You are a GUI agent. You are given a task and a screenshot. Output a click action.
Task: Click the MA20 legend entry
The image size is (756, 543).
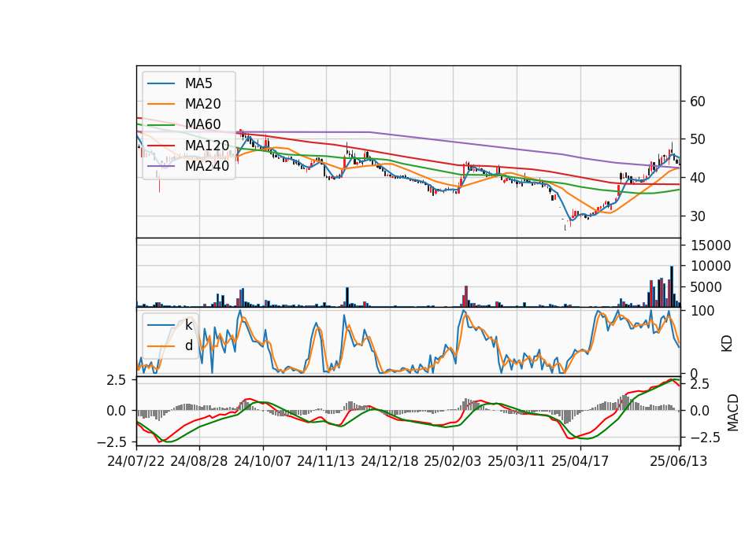[x=184, y=104]
